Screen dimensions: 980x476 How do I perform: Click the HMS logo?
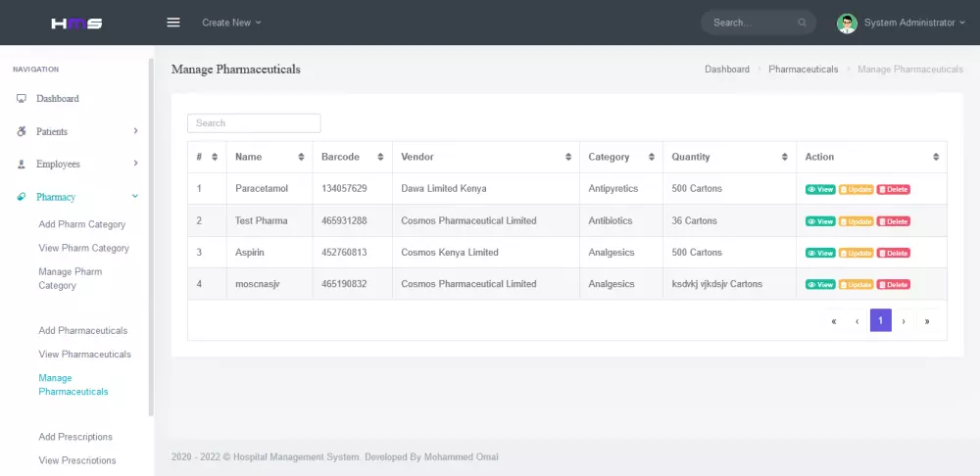coord(76,23)
